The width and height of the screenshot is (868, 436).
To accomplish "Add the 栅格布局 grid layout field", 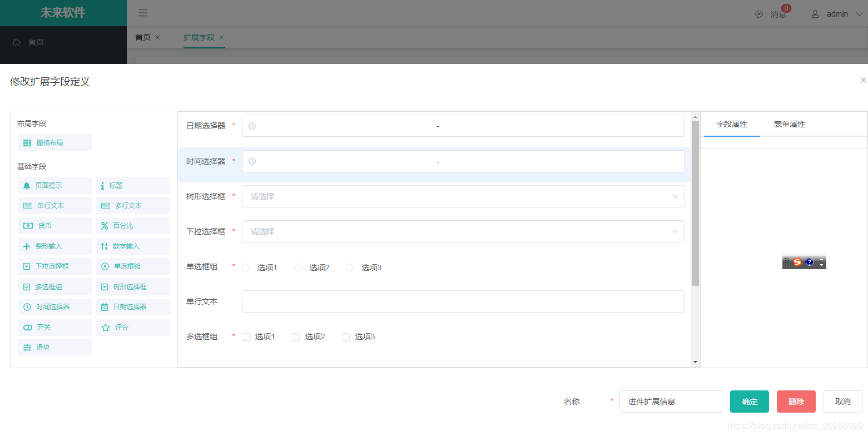I will (x=55, y=142).
